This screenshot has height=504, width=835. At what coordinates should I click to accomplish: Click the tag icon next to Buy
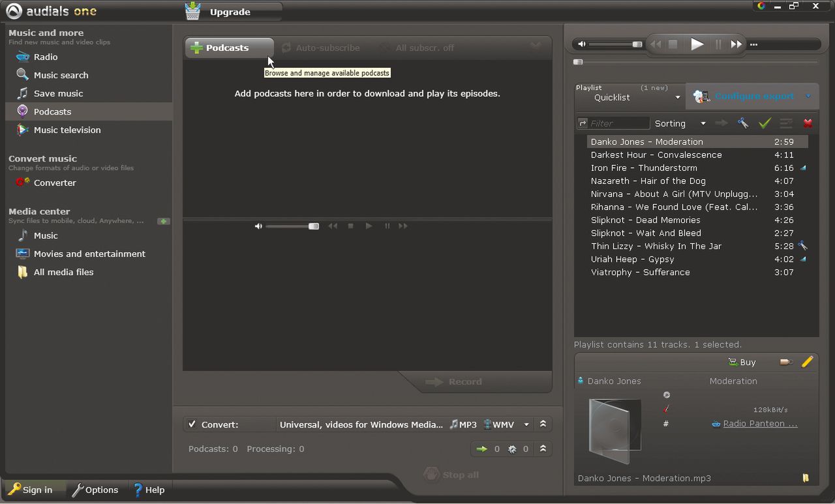[x=786, y=362]
